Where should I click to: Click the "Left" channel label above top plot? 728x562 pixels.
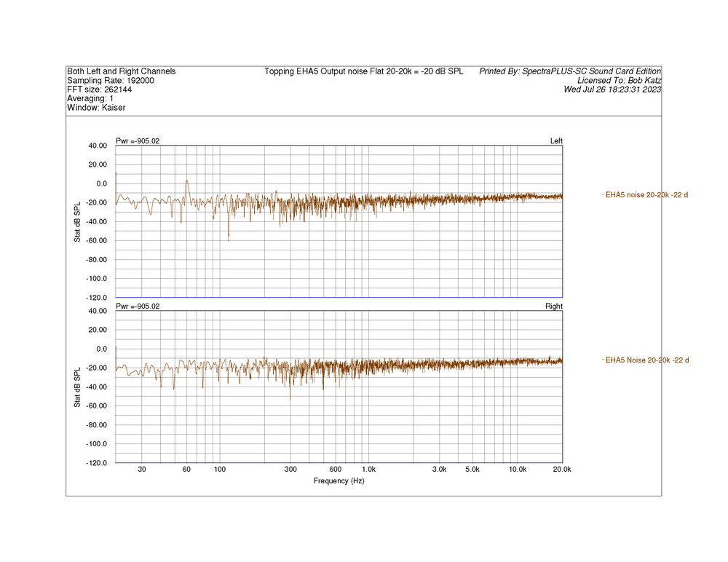(556, 141)
